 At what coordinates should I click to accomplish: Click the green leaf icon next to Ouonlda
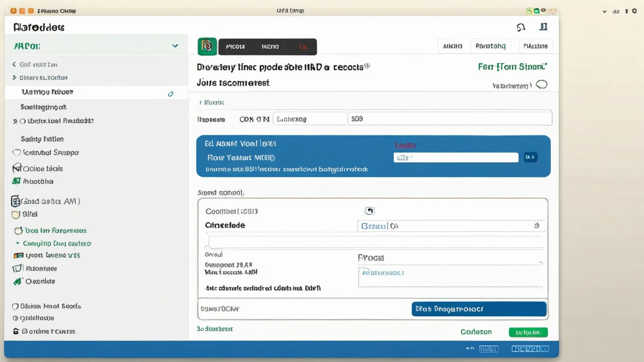point(18,282)
